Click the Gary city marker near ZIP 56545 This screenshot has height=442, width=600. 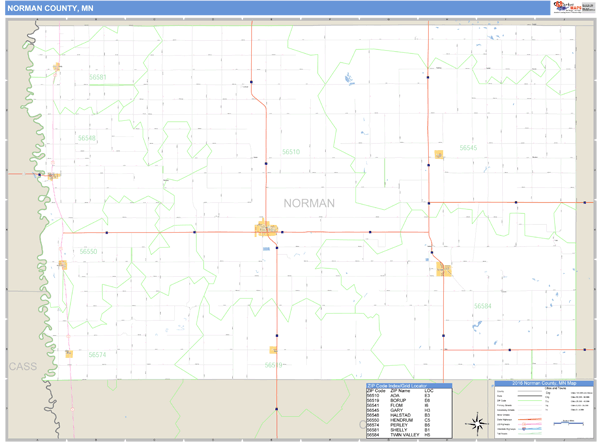point(439,154)
